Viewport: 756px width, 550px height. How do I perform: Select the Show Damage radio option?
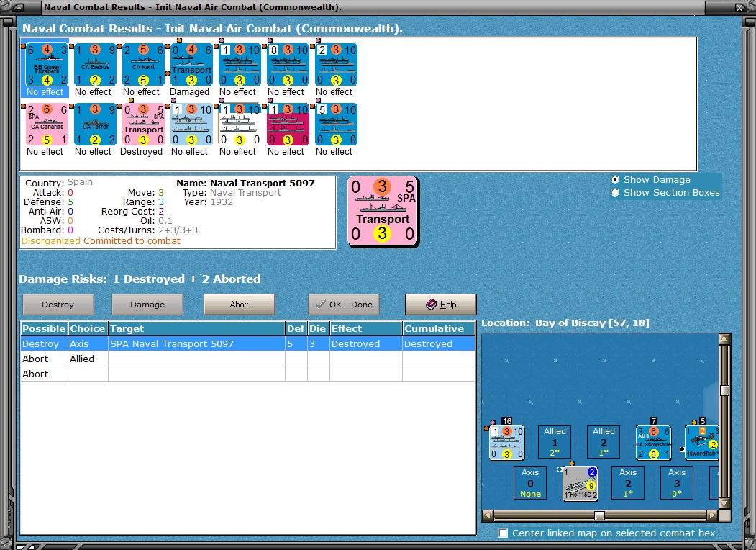(x=615, y=179)
